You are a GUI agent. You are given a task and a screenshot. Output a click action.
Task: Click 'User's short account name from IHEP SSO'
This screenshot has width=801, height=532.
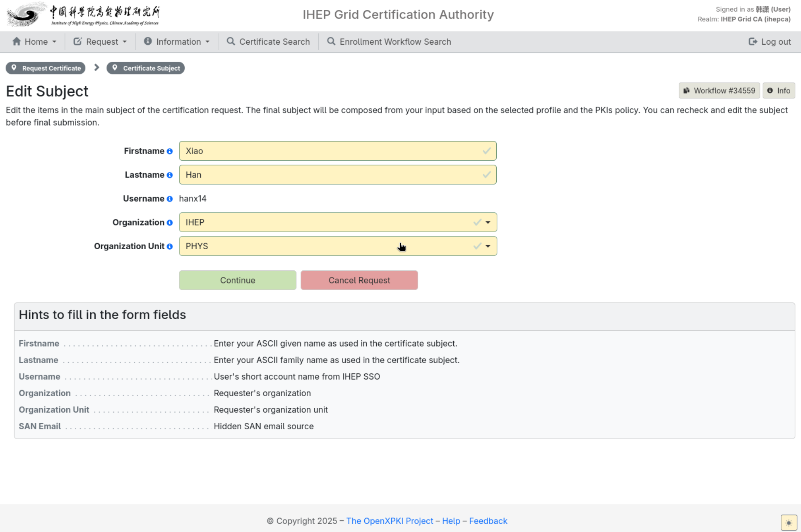click(x=297, y=376)
